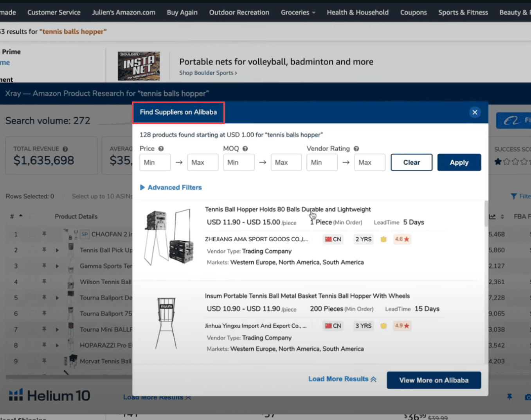The height and width of the screenshot is (420, 531).
Task: Click the Price Min input field
Action: 155,162
